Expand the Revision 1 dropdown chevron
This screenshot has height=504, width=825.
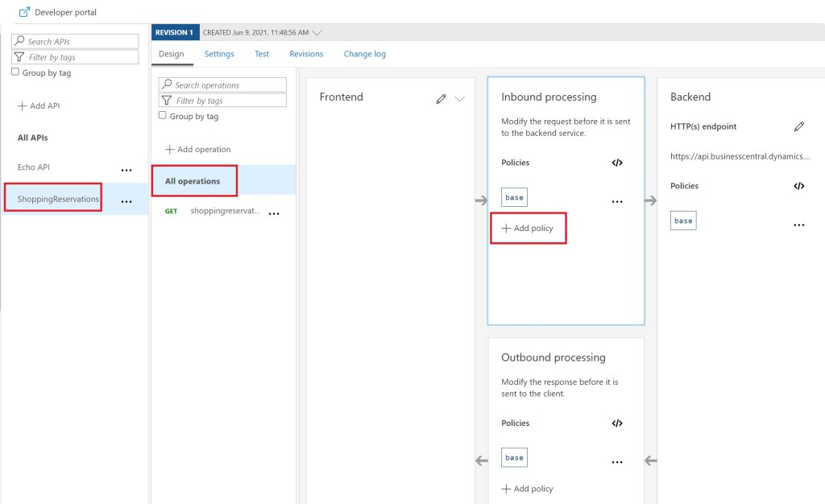click(x=317, y=33)
